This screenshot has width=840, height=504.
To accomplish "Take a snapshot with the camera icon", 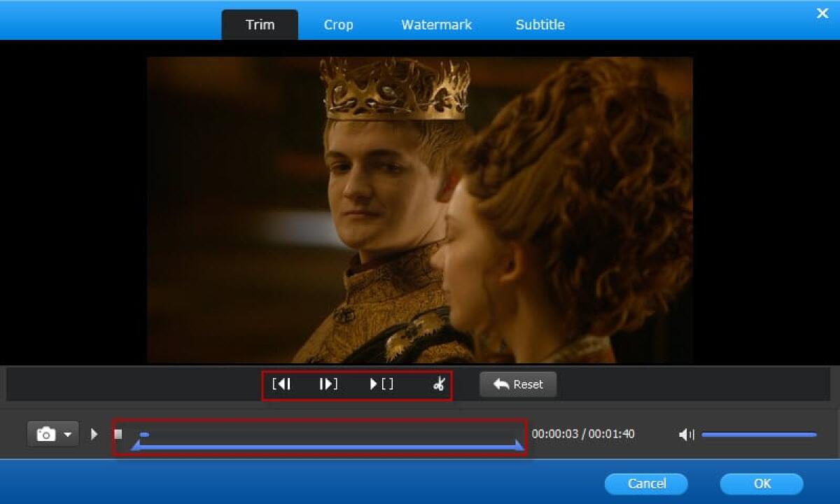I will [46, 434].
